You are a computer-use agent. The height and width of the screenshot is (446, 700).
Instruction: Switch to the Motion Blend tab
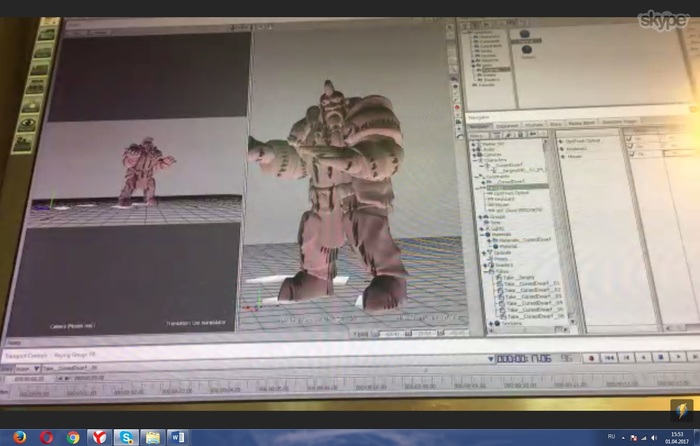pos(581,123)
